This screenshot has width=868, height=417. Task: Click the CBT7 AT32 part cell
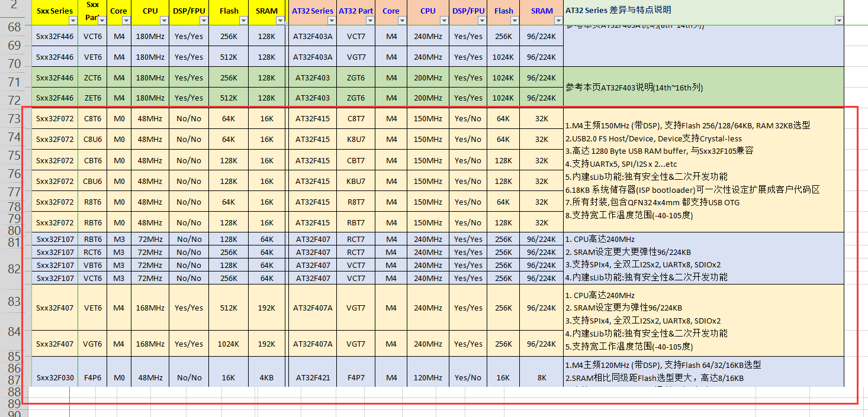(356, 160)
